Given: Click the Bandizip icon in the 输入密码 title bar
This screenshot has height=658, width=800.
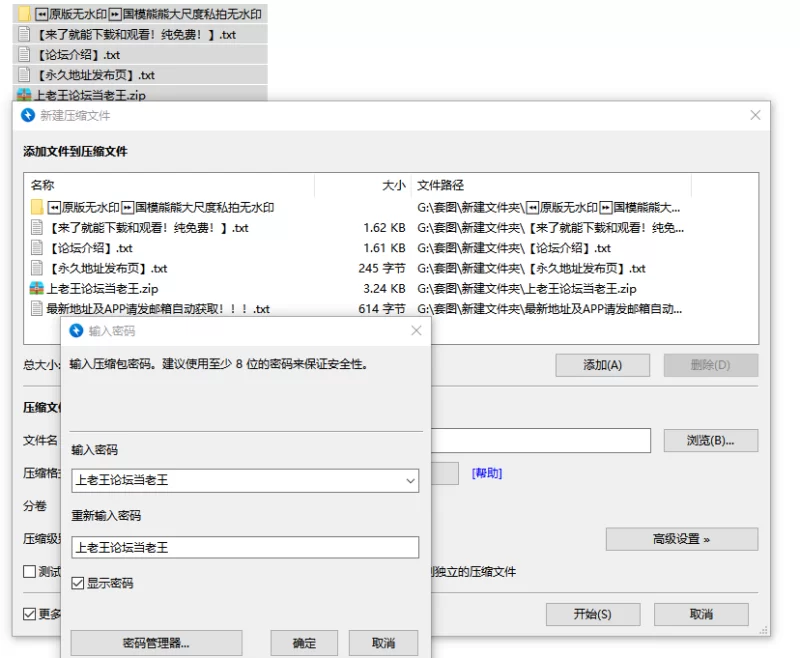Looking at the screenshot, I should pyautogui.click(x=76, y=331).
